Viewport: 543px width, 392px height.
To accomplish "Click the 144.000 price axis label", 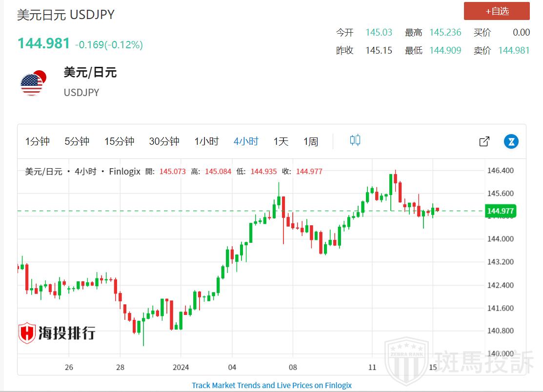I will (501, 239).
